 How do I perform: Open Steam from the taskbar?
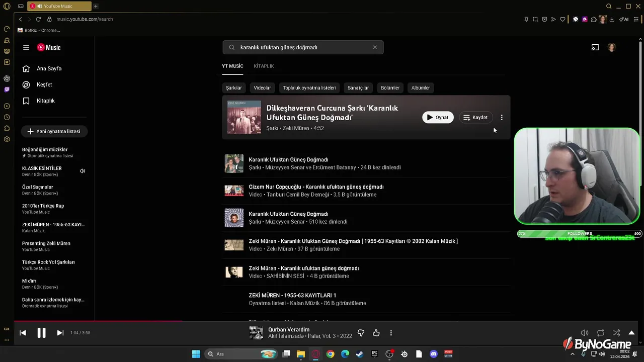(359, 354)
